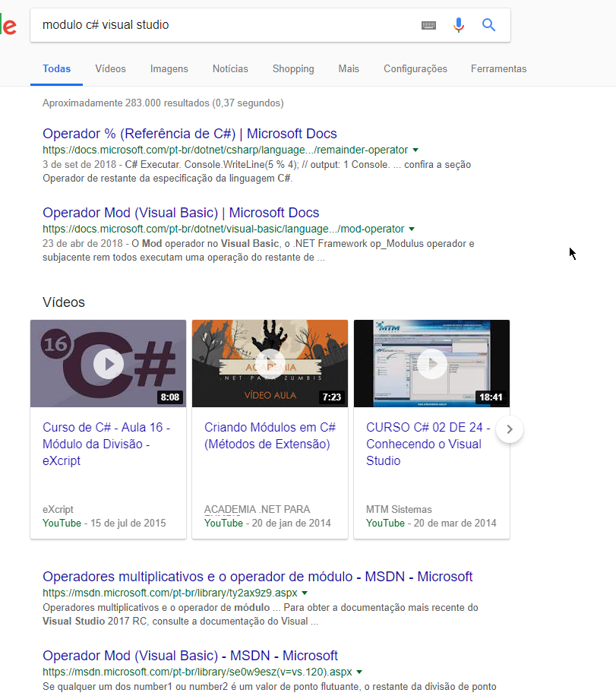Click the 'ACADEMIA .NET PARA' channel name
This screenshot has width=616, height=696.
257,510
